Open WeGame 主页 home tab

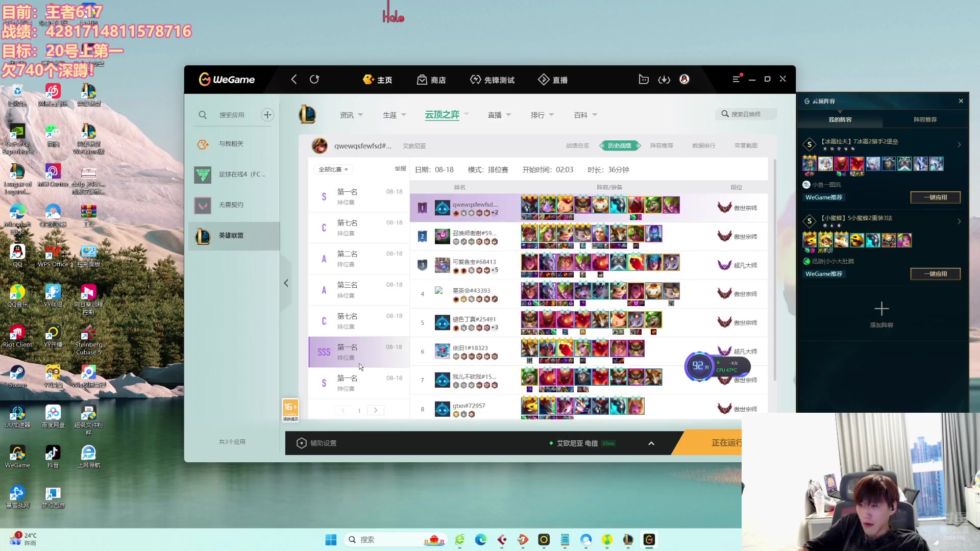[x=378, y=80]
